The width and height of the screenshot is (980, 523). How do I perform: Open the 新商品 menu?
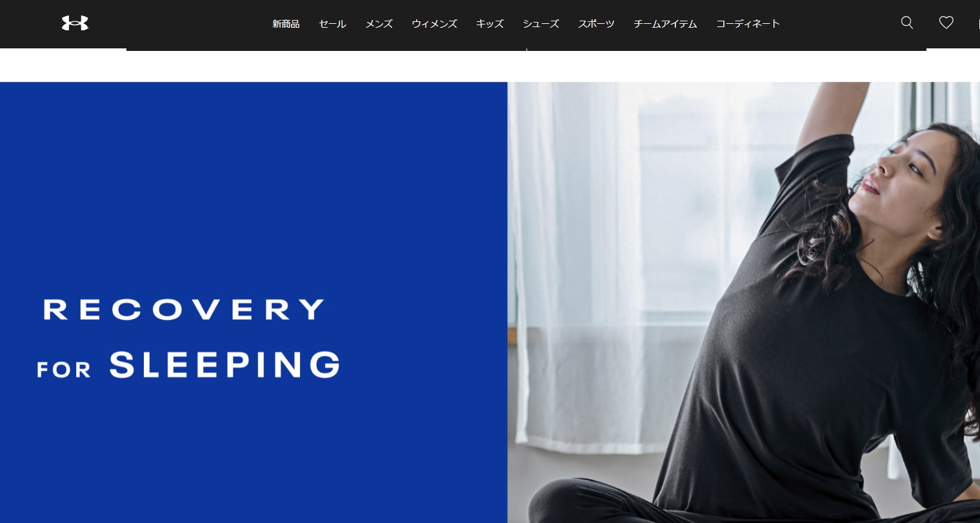pos(286,24)
